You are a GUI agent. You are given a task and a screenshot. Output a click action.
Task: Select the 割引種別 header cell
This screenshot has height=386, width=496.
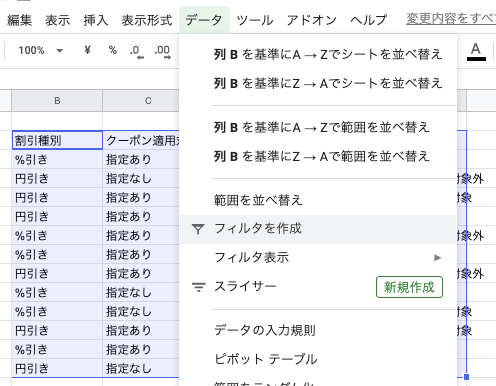[x=57, y=140]
